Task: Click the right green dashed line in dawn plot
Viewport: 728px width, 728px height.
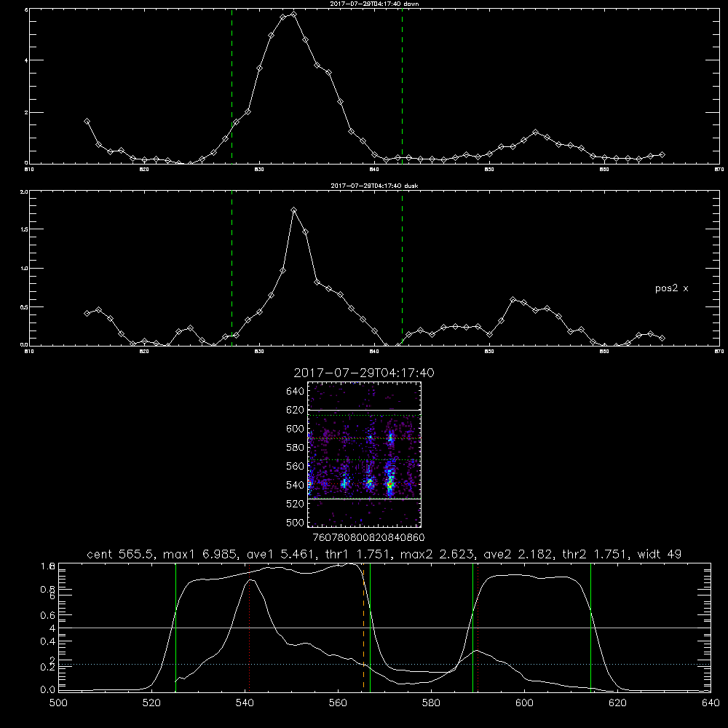Action: [x=402, y=86]
